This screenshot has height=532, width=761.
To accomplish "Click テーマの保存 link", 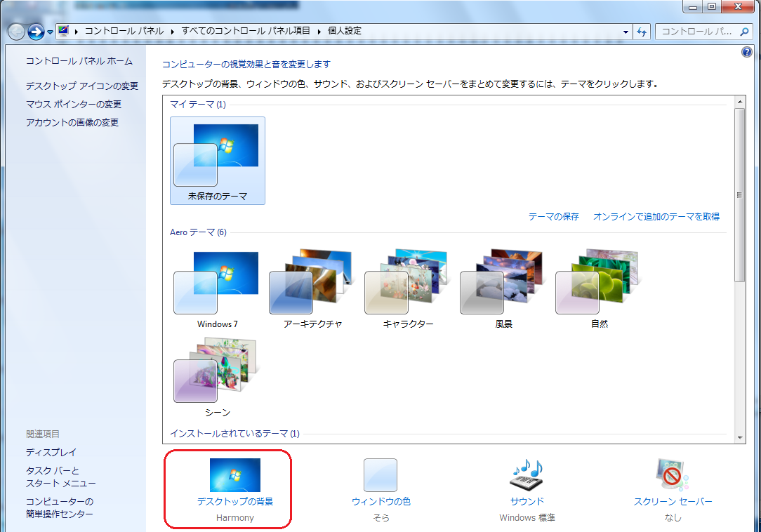I will (x=553, y=216).
